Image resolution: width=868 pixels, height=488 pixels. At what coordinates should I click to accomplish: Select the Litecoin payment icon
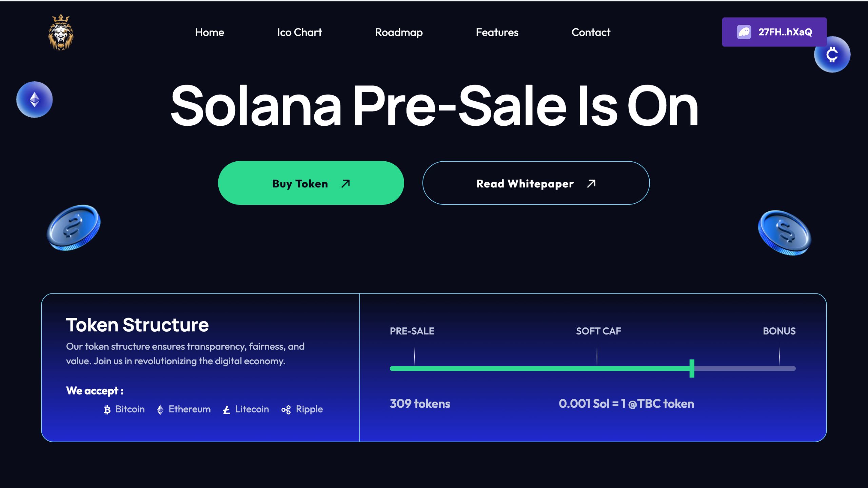click(225, 409)
